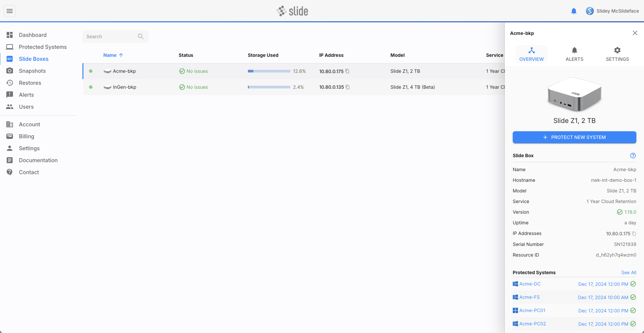Click Slide Z1, 4 TB (Beta) model cell
This screenshot has height=333, width=644.
[x=412, y=87]
